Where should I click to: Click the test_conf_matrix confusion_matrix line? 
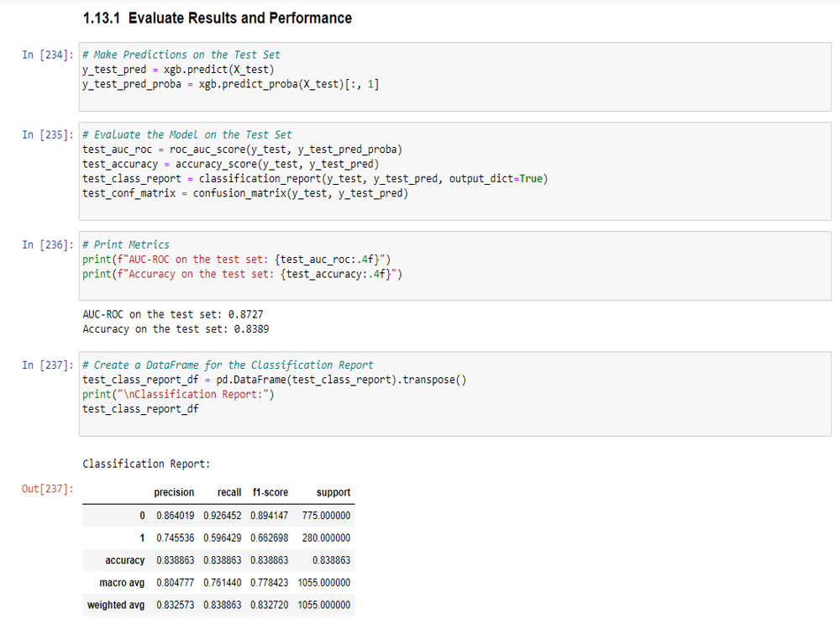point(244,193)
